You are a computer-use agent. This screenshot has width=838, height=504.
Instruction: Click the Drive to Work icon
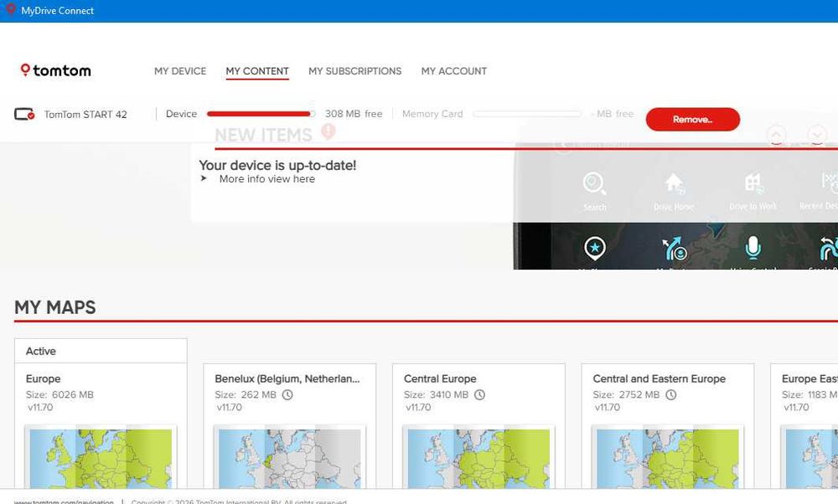pos(753,183)
